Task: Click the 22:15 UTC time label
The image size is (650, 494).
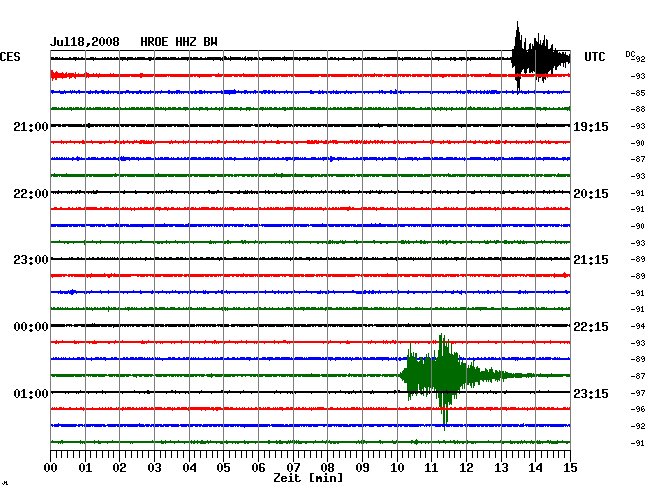Action: click(x=591, y=327)
